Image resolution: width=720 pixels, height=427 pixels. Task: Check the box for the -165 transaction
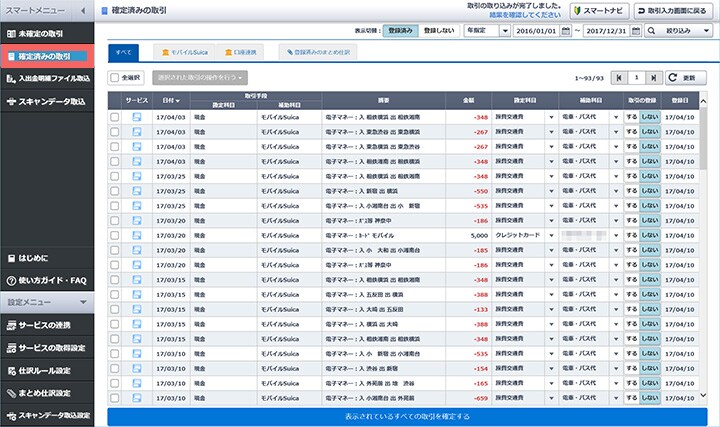pyautogui.click(x=114, y=383)
